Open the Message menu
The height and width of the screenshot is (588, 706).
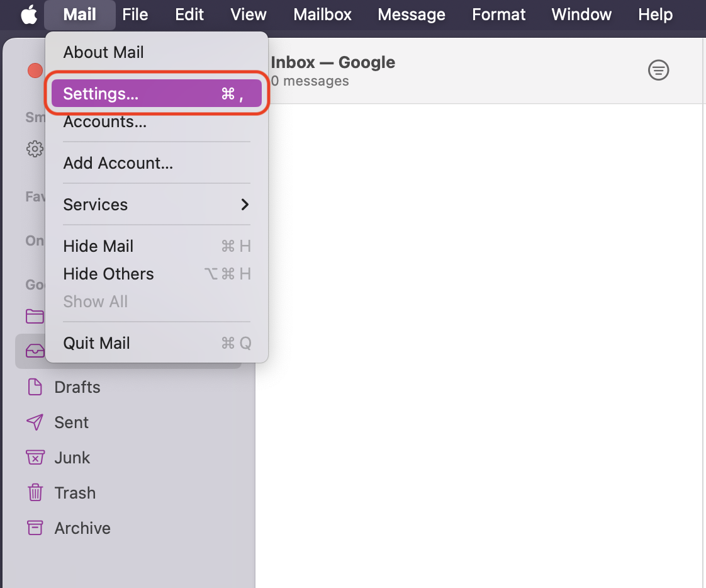[412, 15]
